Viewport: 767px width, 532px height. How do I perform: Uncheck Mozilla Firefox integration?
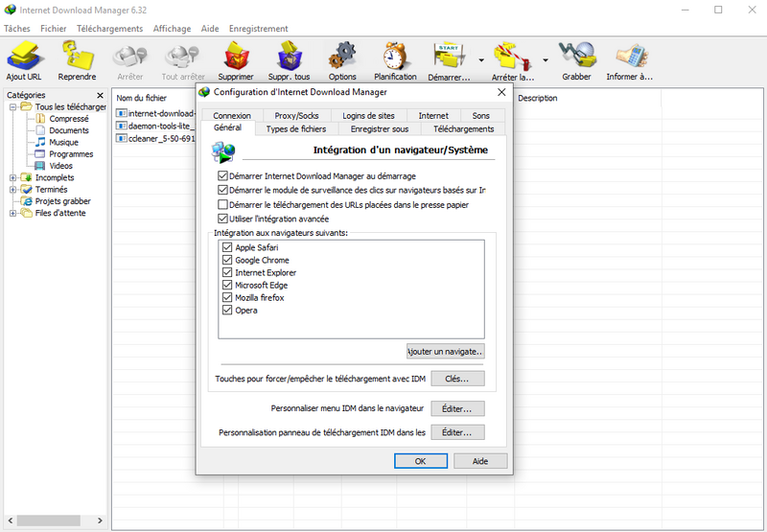[x=227, y=297]
